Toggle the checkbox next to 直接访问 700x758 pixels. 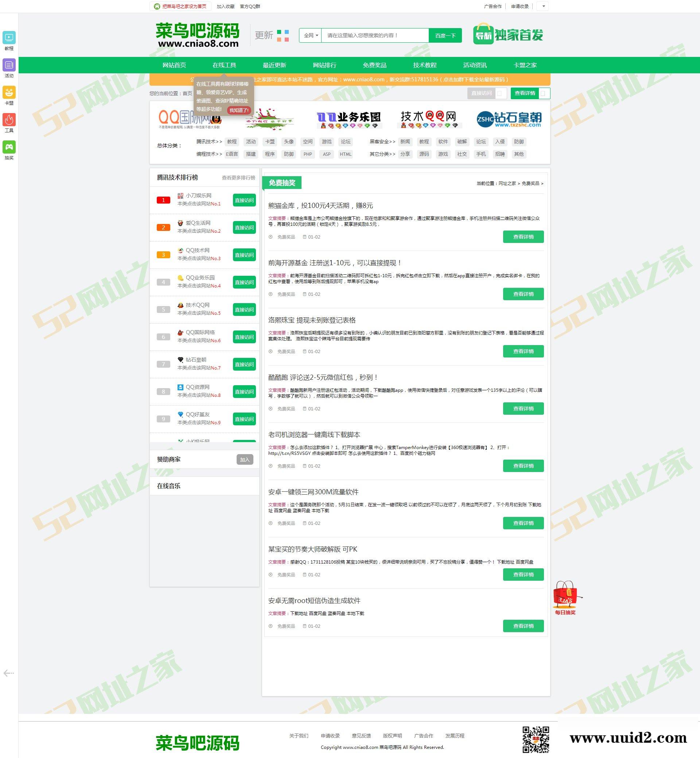501,93
